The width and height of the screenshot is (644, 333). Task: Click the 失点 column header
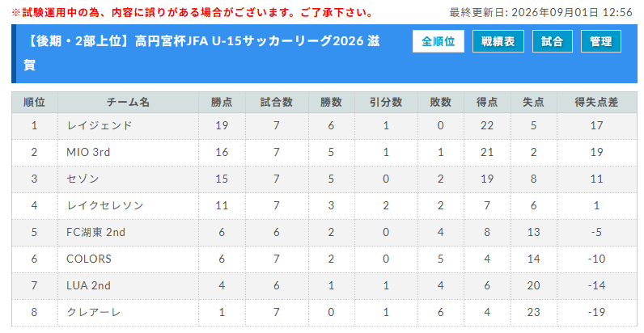533,102
